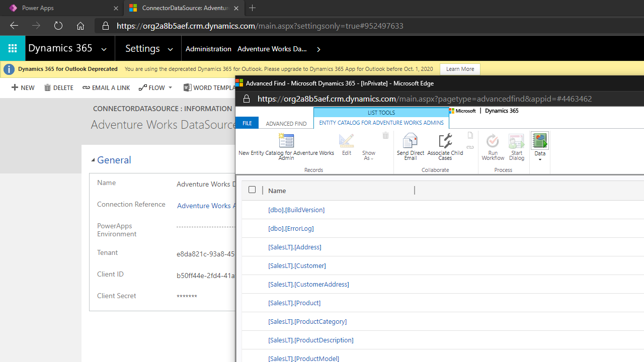Open the [SalesLT].[Customer] record

click(x=297, y=265)
